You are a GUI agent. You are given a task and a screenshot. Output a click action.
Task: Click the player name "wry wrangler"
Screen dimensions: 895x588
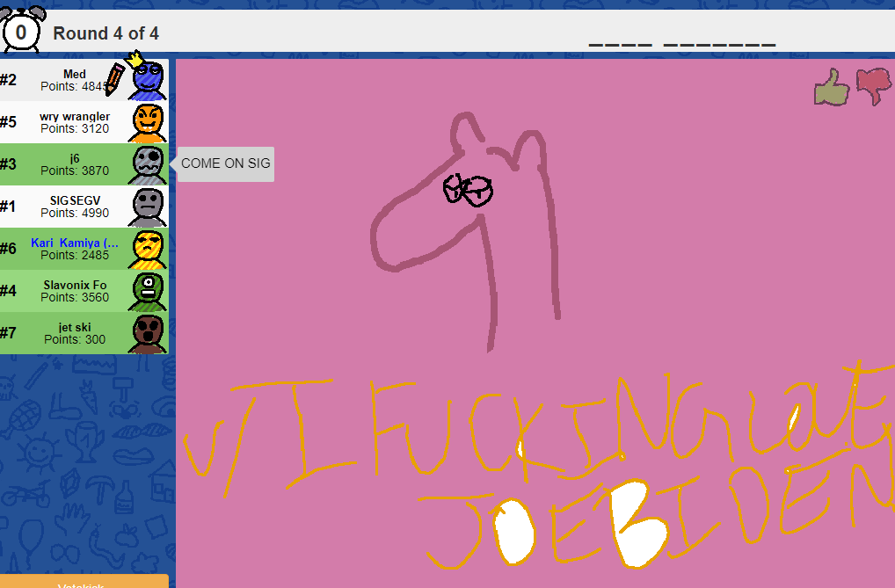coord(75,117)
